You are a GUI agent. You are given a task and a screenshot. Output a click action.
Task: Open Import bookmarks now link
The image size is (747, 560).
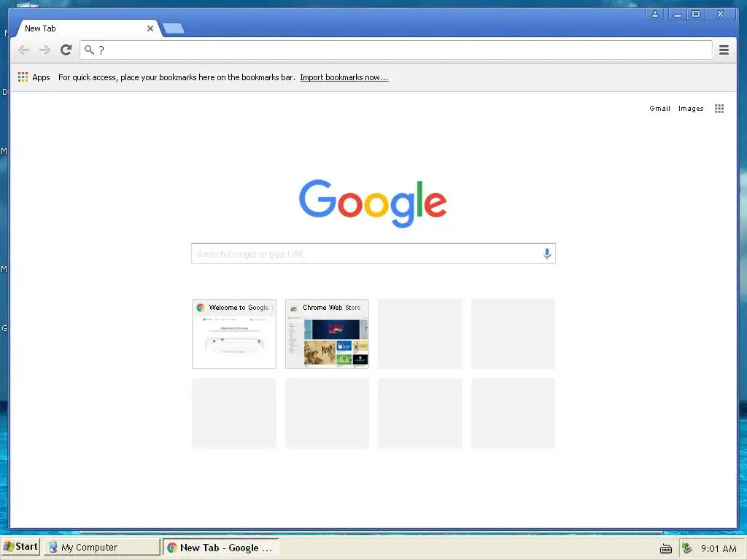[344, 77]
